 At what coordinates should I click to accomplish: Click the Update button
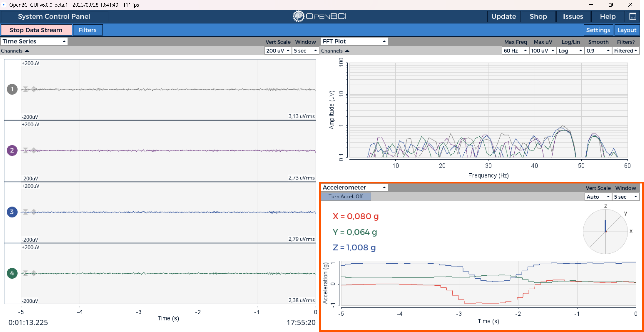point(504,16)
